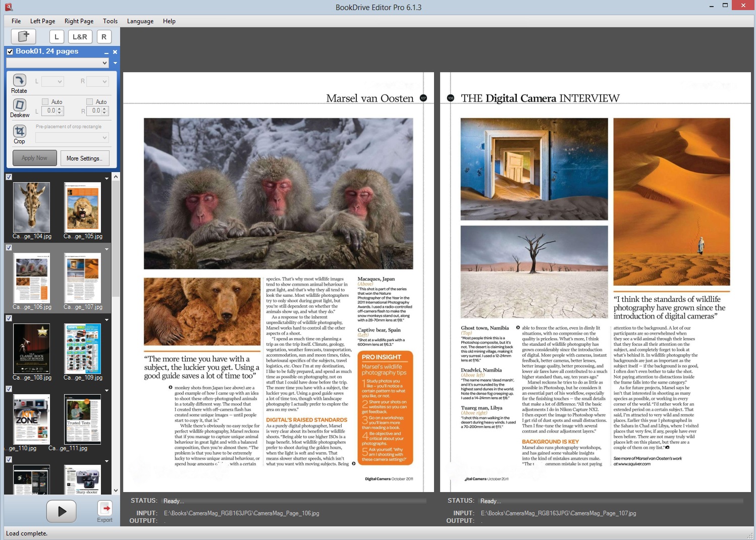
Task: Click the add new book icon
Action: [x=23, y=36]
